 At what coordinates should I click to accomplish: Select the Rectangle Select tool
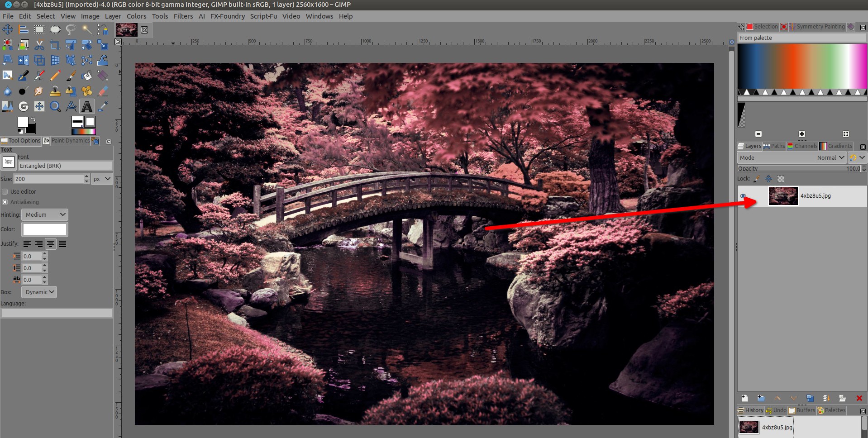39,29
